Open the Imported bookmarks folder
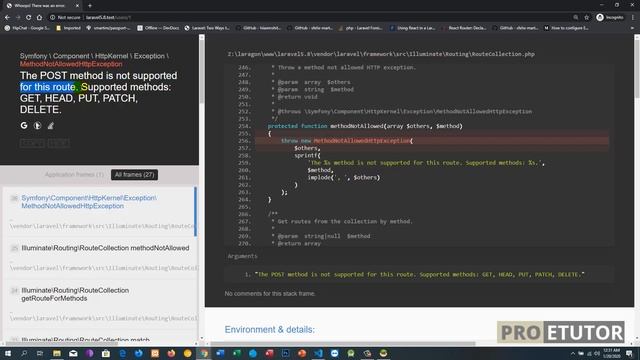Viewport: 640px width, 360px height. [68, 28]
